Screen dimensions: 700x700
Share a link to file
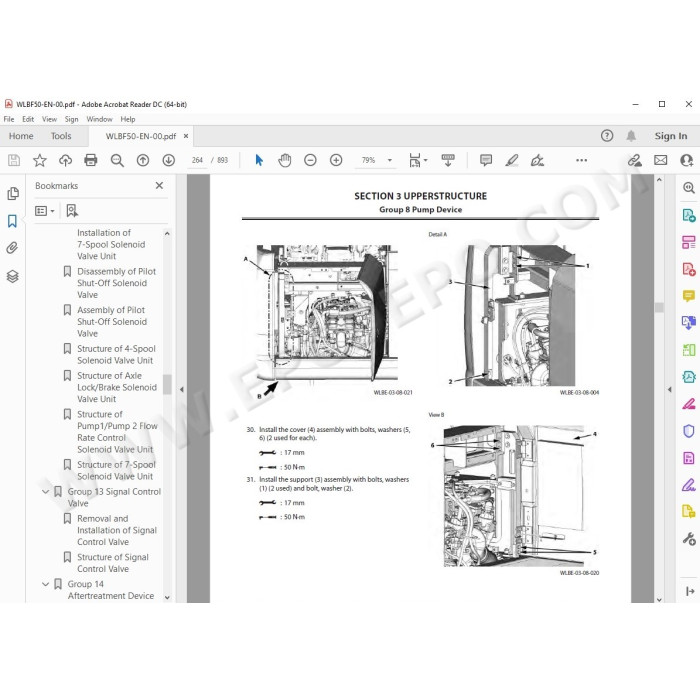tap(634, 160)
